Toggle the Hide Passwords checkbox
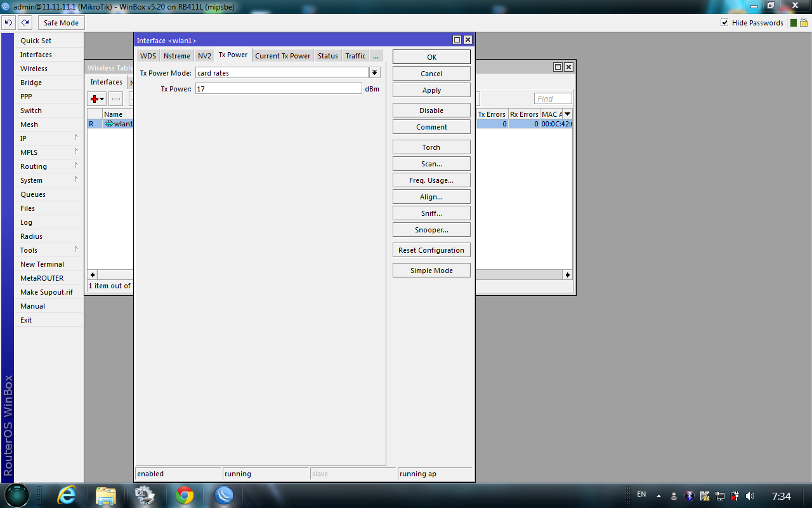Screen dimensions: 812x508 [724, 23]
